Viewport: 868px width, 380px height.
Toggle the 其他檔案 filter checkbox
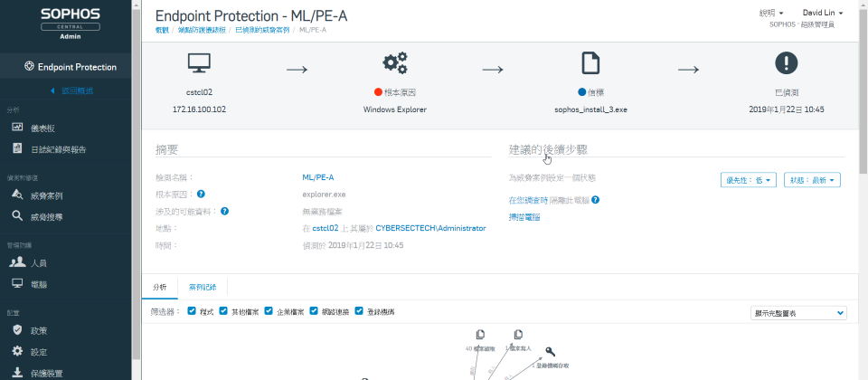pos(223,311)
